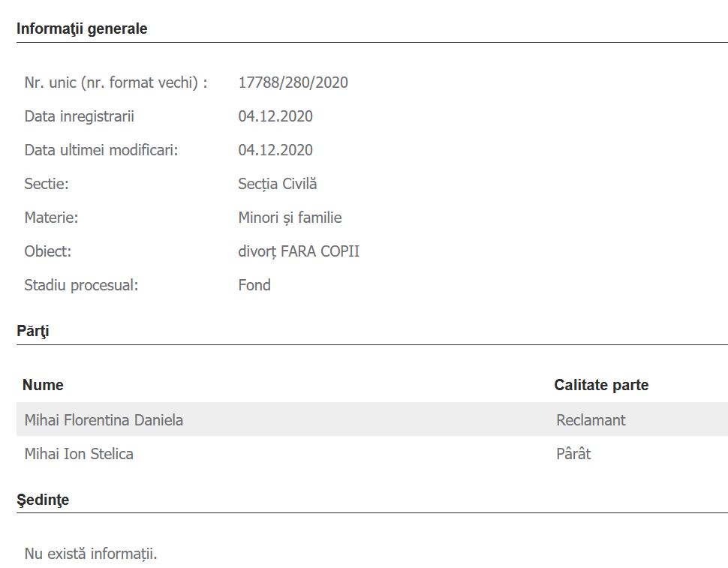The height and width of the screenshot is (568, 728).
Task: Select the Mihai Florentina Daniela row
Action: click(x=104, y=419)
